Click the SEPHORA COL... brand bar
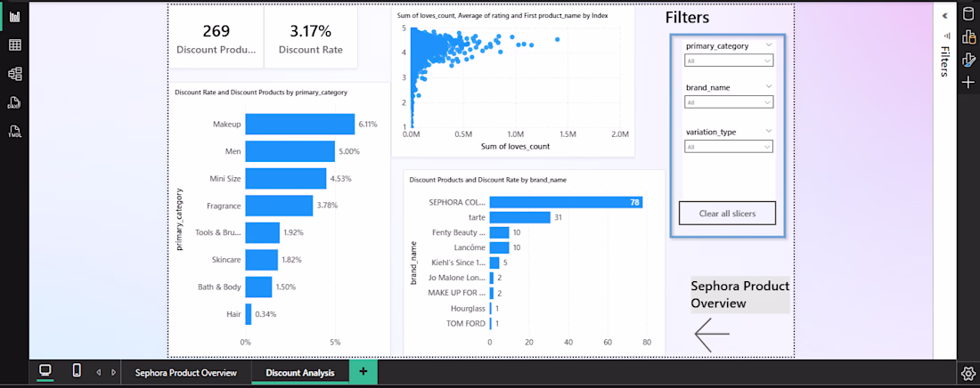The image size is (980, 388). 566,202
